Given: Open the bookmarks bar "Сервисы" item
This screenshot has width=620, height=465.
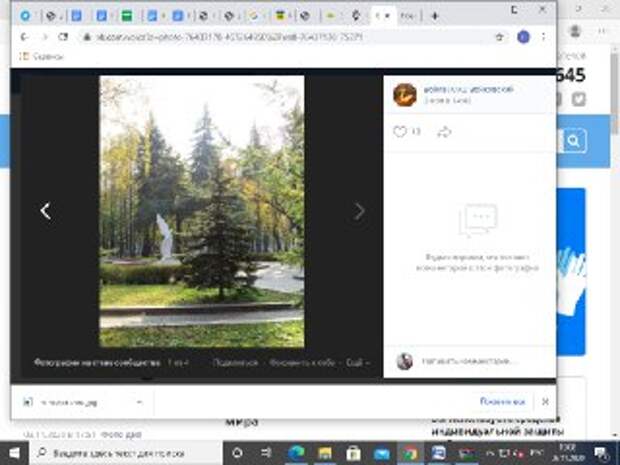Looking at the screenshot, I should coord(42,57).
